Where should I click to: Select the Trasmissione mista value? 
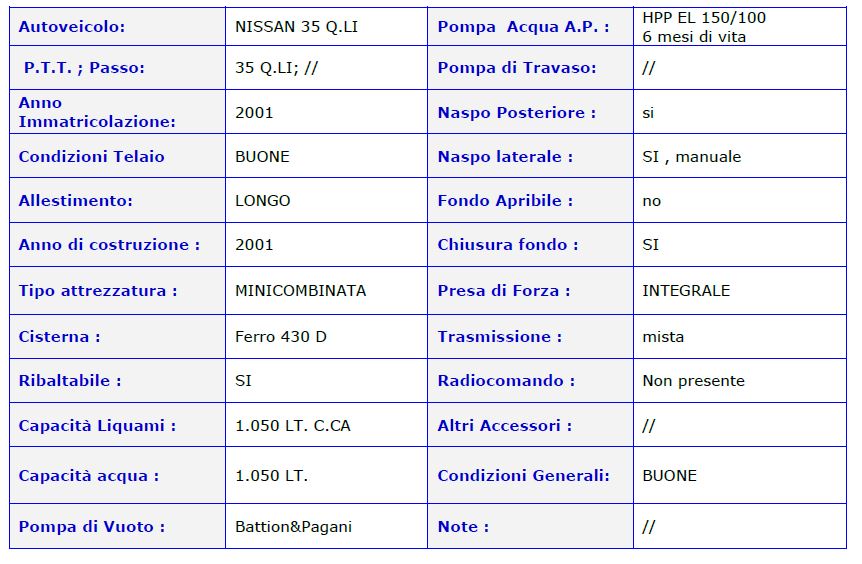(663, 336)
